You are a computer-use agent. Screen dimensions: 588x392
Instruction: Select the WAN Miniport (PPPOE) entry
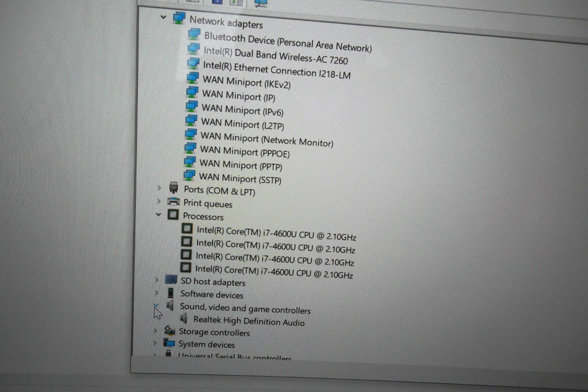tap(245, 152)
